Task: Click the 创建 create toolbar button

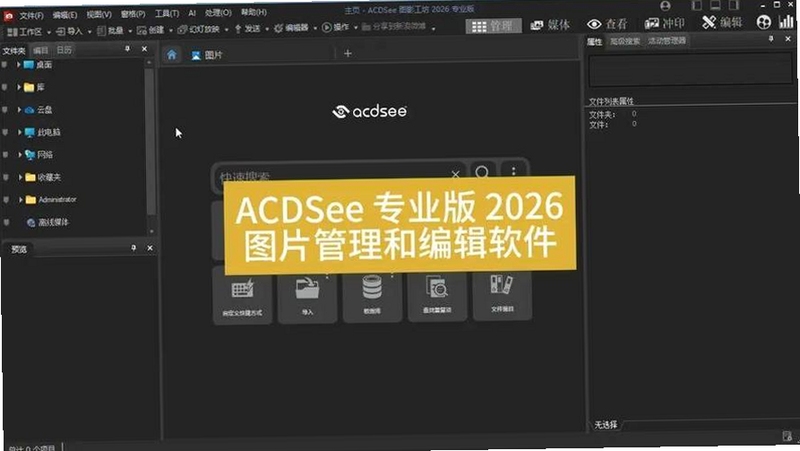Action: pos(151,30)
